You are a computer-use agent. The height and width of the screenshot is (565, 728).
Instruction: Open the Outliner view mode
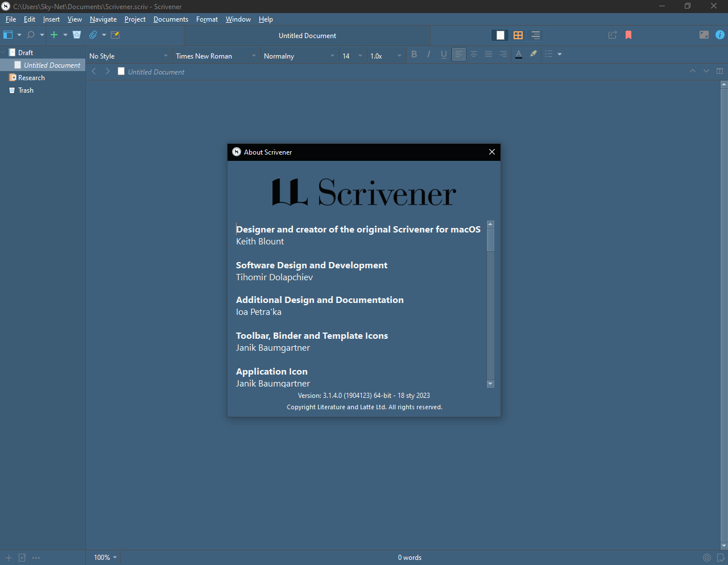point(535,35)
